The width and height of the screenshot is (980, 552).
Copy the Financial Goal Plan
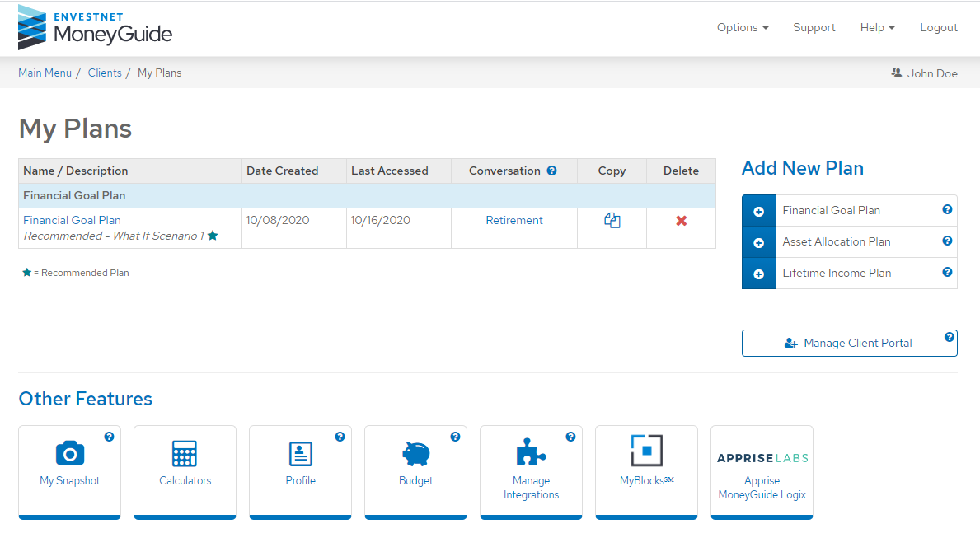(x=612, y=219)
